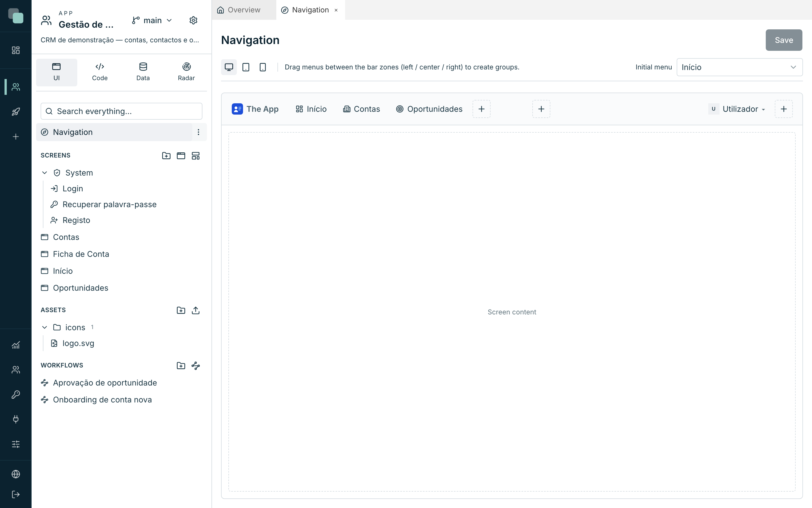Image resolution: width=812 pixels, height=508 pixels.
Task: Add a screen from template layout icon
Action: click(196, 156)
